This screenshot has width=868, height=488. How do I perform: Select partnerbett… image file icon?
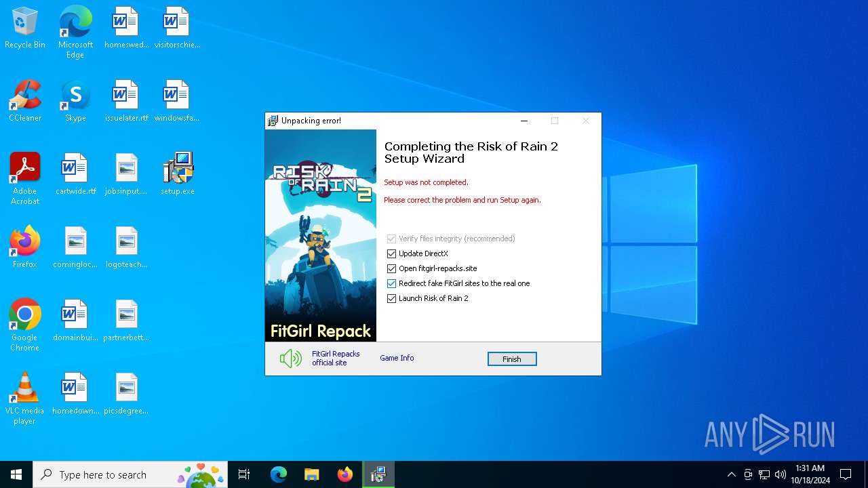126,321
